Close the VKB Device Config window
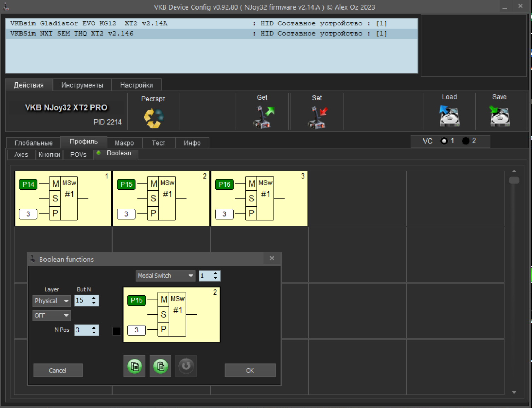Viewport: 532px width, 408px height. [520, 6]
